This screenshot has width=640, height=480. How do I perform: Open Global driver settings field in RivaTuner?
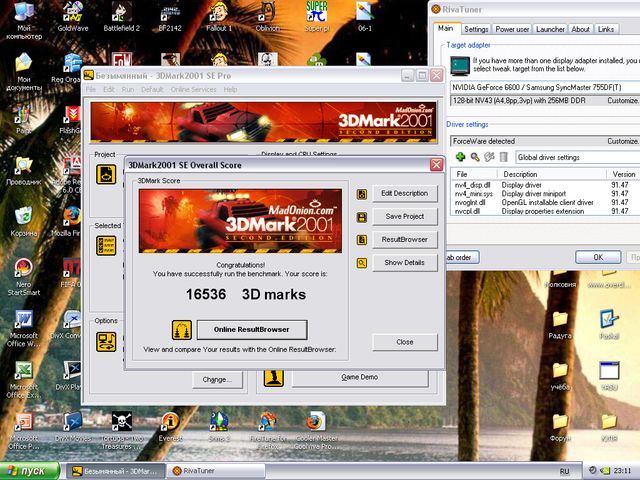[577, 157]
